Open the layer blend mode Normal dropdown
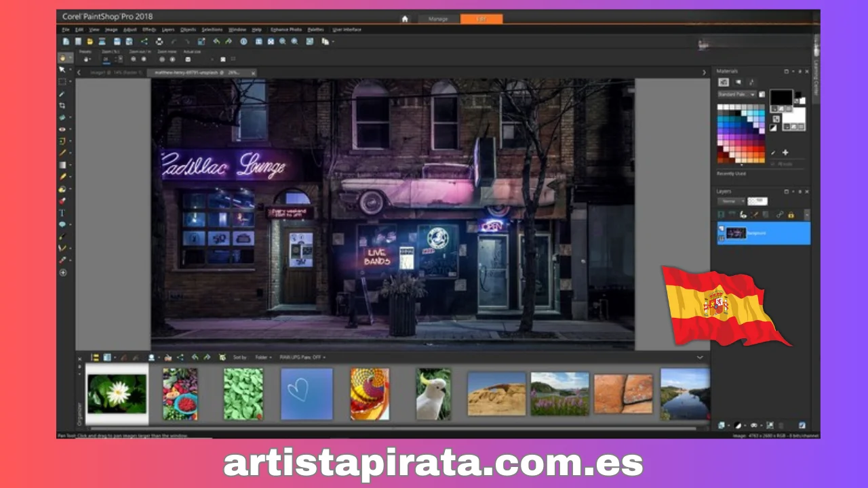The height and width of the screenshot is (488, 868). 731,201
